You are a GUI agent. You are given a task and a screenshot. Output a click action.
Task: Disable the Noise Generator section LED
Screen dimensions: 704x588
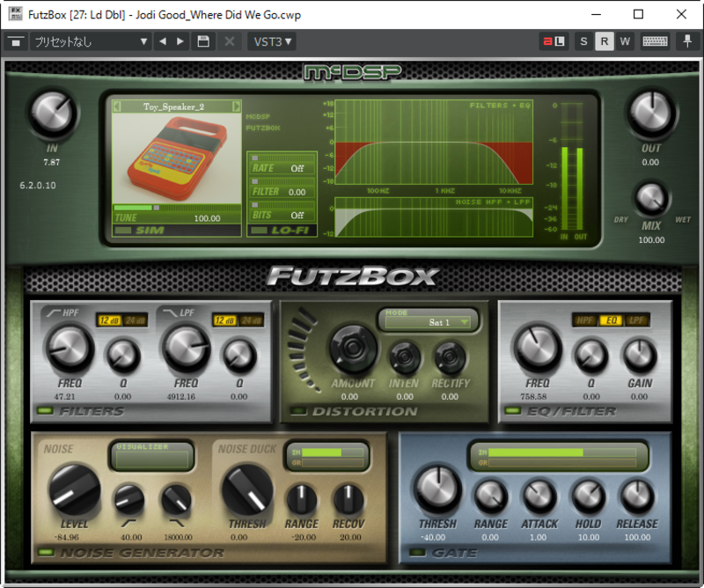click(x=44, y=553)
